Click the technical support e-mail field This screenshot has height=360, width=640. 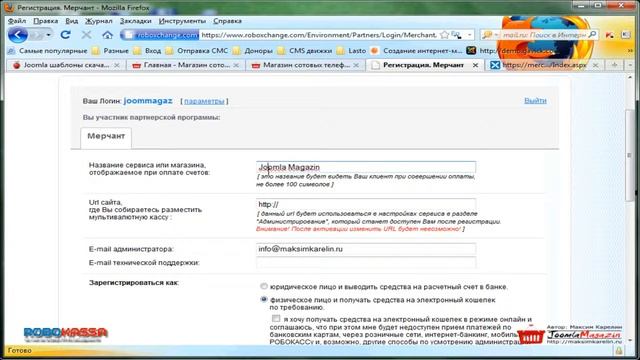pyautogui.click(x=366, y=262)
